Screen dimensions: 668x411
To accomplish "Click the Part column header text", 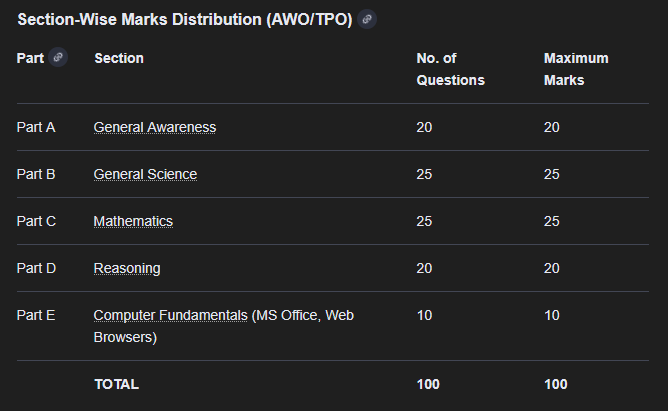I will click(30, 58).
